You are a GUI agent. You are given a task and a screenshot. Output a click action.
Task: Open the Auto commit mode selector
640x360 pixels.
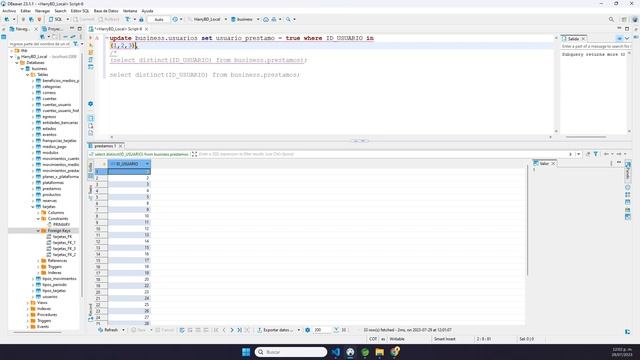point(159,19)
